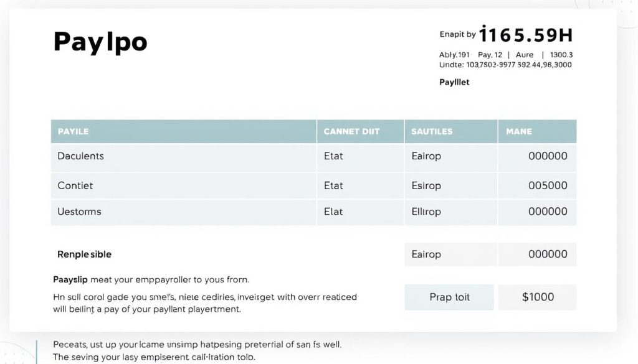Click the Undte number line
The height and width of the screenshot is (364, 638).
[505, 65]
